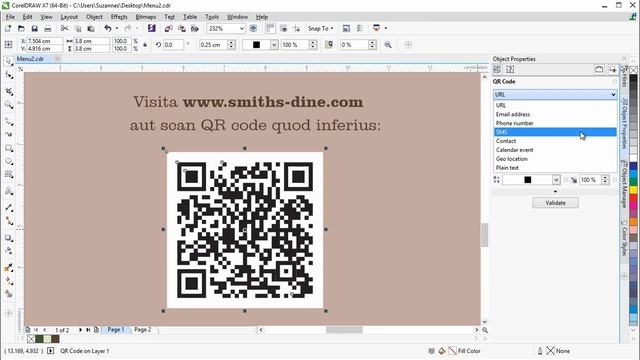
Task: Select the Parallel Dimension tool
Action: (9, 208)
